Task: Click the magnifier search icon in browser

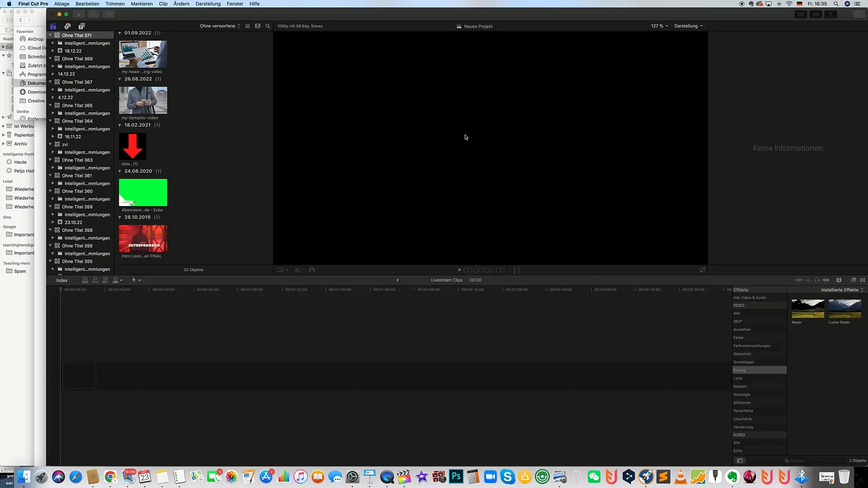Action: coord(268,26)
